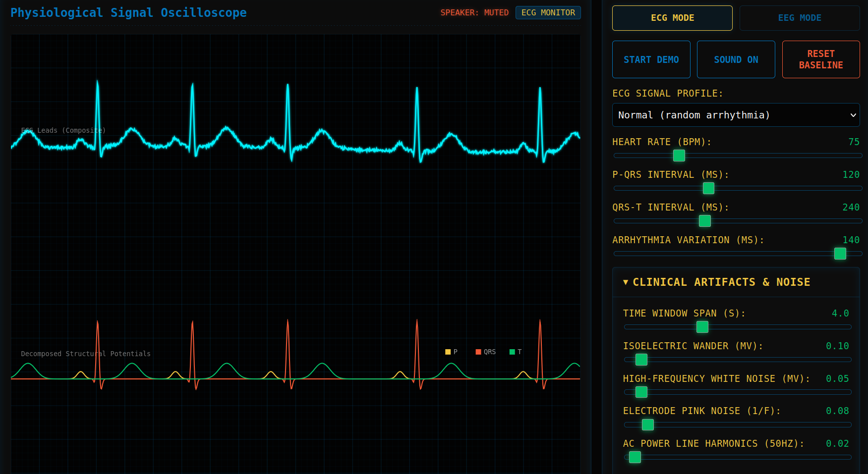
Task: Click the P-QRS interval value 120
Action: click(851, 175)
